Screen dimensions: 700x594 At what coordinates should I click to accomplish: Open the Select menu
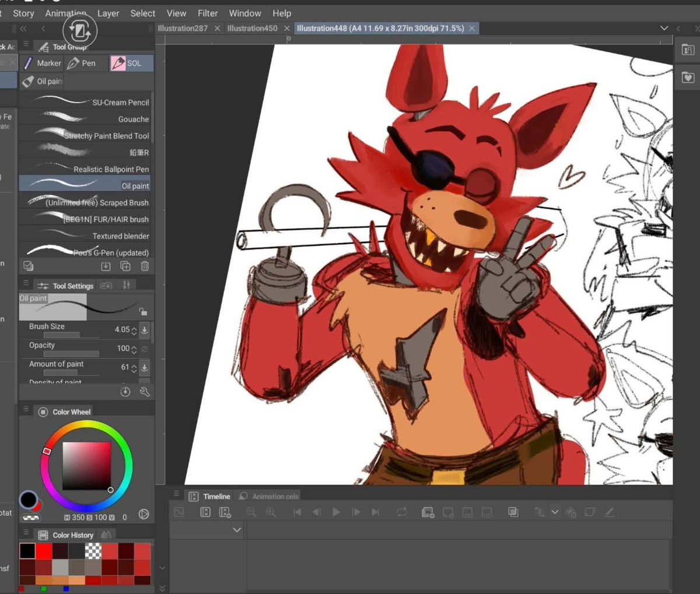[x=143, y=13]
